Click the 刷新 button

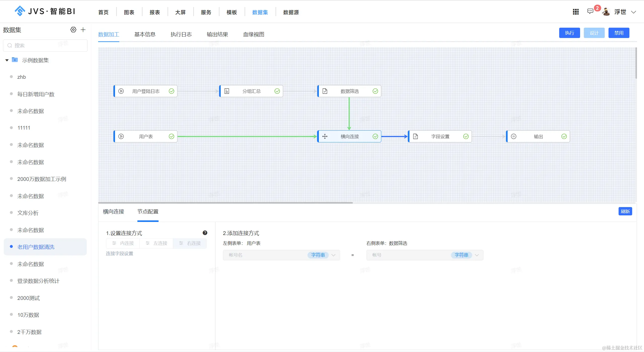(625, 211)
